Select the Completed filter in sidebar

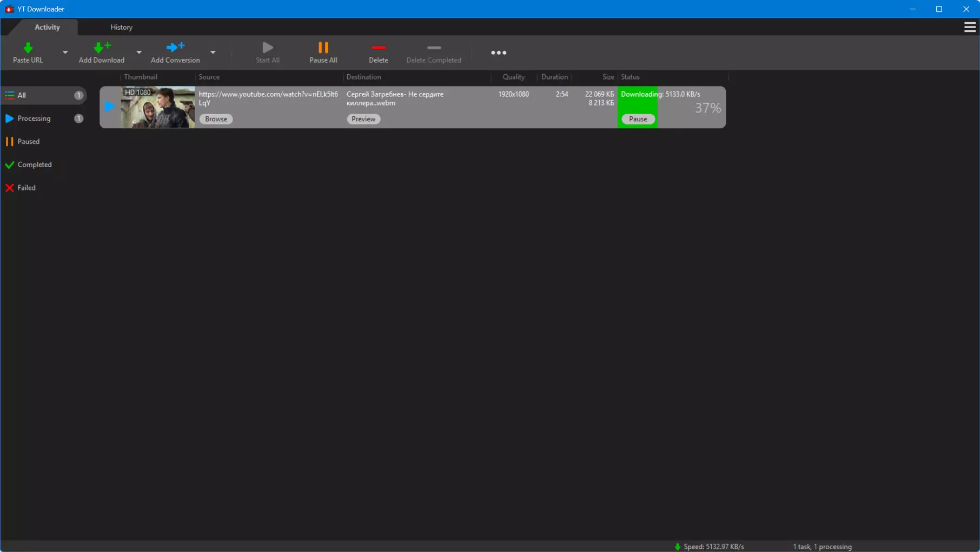[44, 165]
